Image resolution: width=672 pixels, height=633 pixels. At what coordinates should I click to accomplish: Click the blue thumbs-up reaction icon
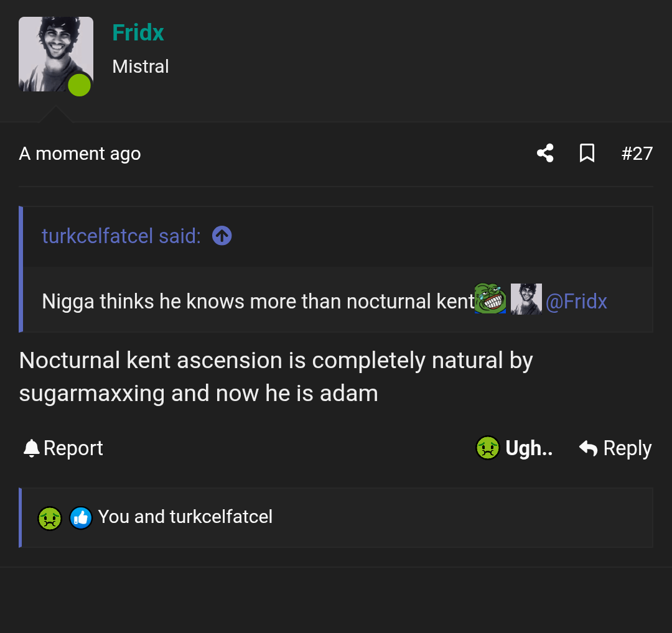point(81,517)
